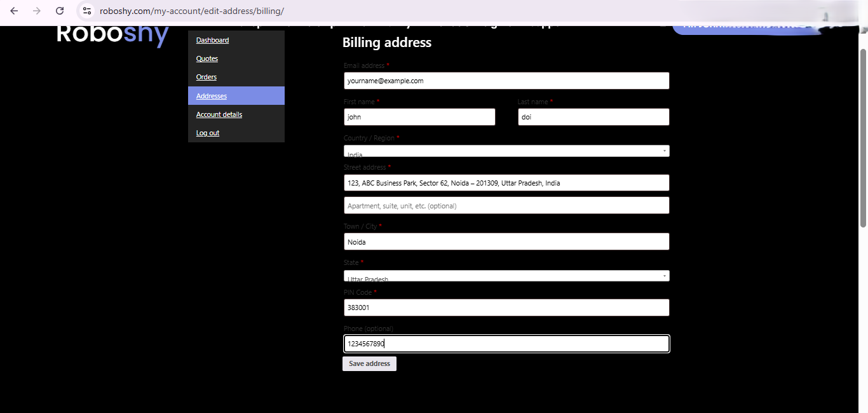Open site information icon in address bar
The width and height of the screenshot is (868, 413).
pos(86,11)
